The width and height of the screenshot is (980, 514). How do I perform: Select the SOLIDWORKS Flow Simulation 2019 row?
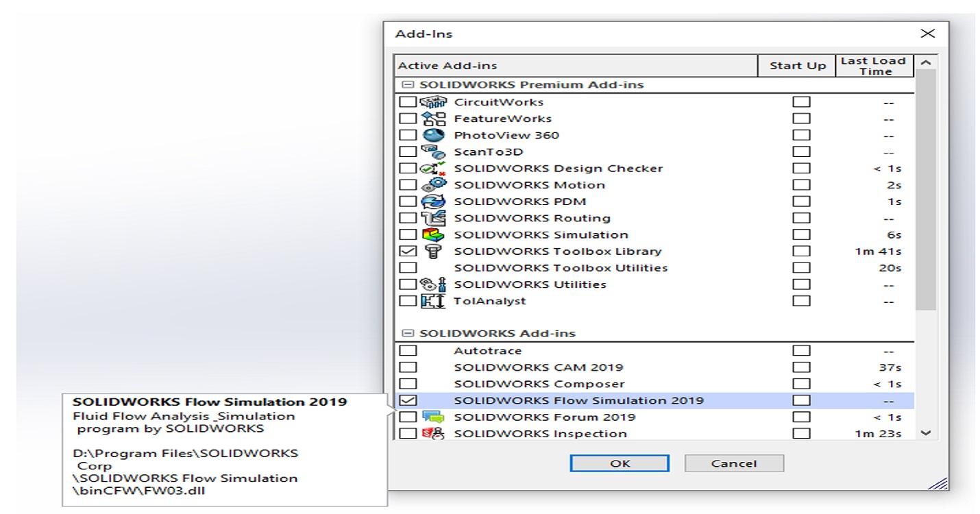tap(654, 400)
